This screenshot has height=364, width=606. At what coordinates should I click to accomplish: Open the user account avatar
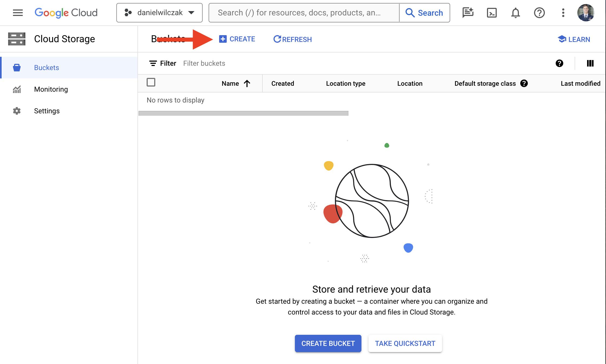click(586, 13)
